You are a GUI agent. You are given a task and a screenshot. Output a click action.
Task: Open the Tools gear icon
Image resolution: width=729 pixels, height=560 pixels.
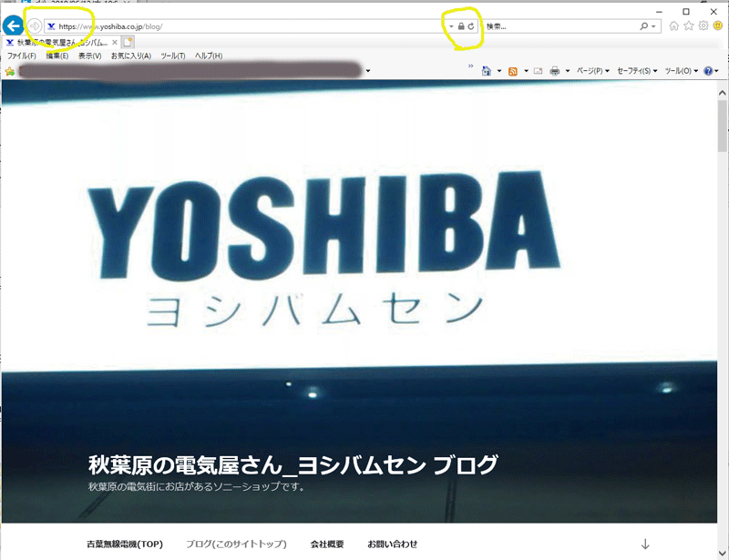click(703, 26)
